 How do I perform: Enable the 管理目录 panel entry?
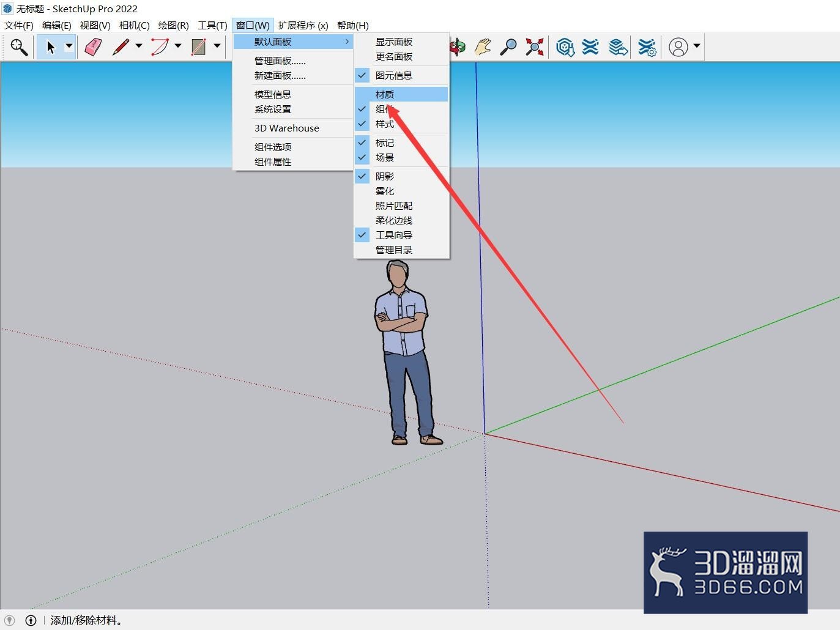(401, 250)
